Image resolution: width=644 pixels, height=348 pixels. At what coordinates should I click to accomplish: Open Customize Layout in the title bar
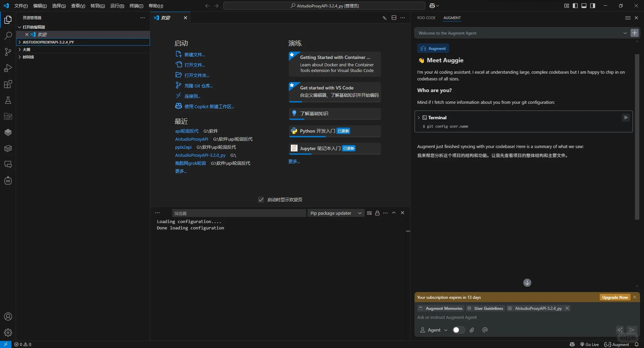click(x=567, y=6)
